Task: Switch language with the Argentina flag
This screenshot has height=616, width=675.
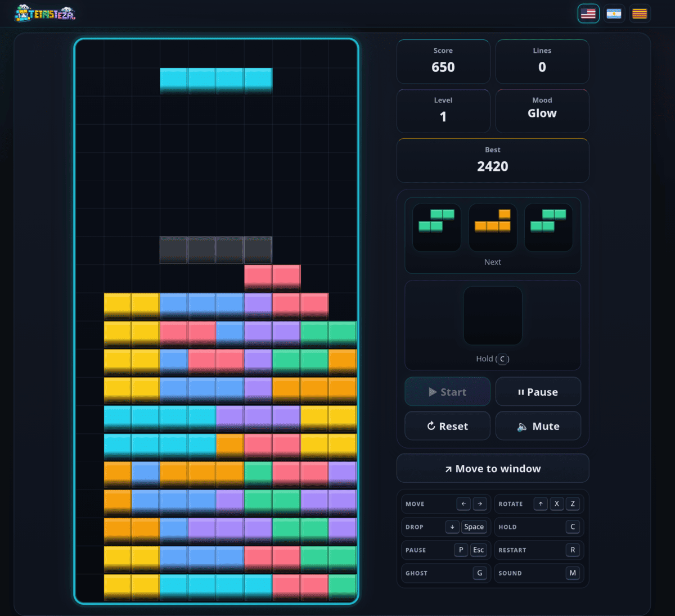Action: (614, 13)
